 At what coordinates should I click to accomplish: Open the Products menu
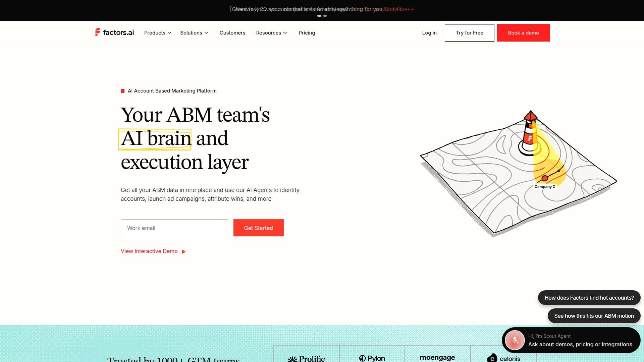pos(158,33)
